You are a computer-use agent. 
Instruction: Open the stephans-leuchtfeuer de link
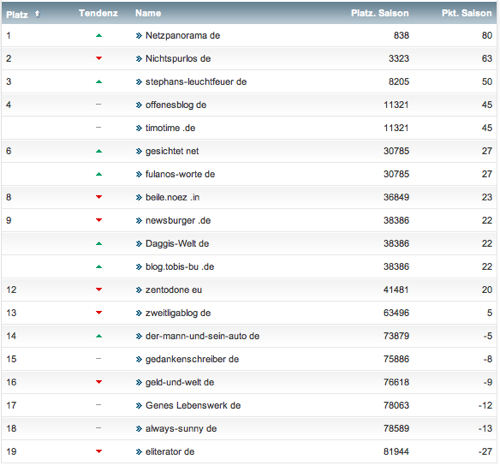196,82
